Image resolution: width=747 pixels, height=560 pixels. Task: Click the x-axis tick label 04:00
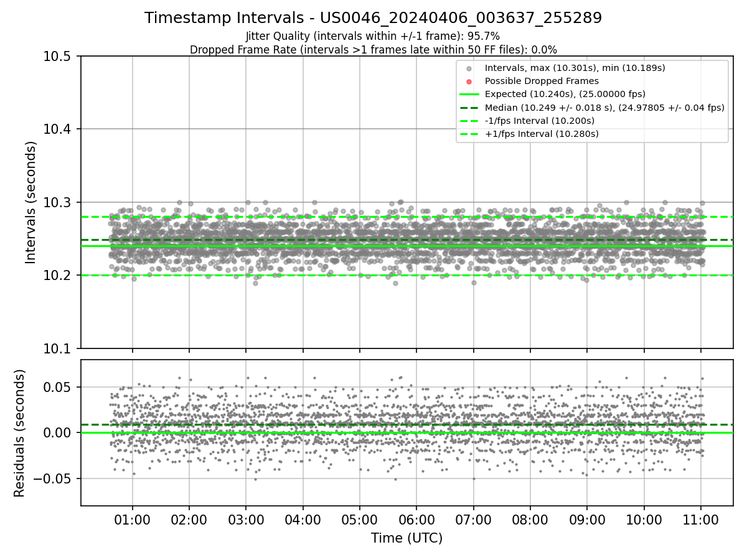pyautogui.click(x=303, y=518)
